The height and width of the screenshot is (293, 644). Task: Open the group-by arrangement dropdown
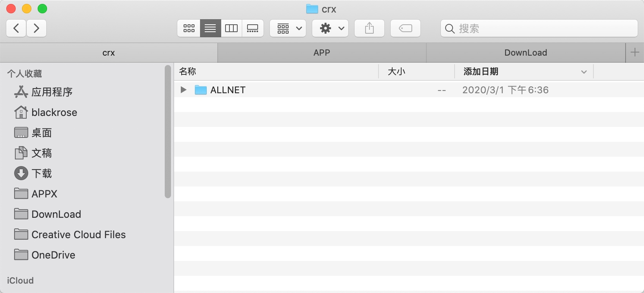288,28
